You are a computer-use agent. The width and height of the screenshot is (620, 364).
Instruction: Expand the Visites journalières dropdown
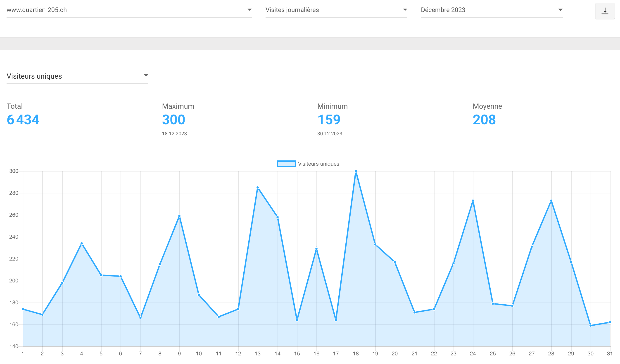336,10
